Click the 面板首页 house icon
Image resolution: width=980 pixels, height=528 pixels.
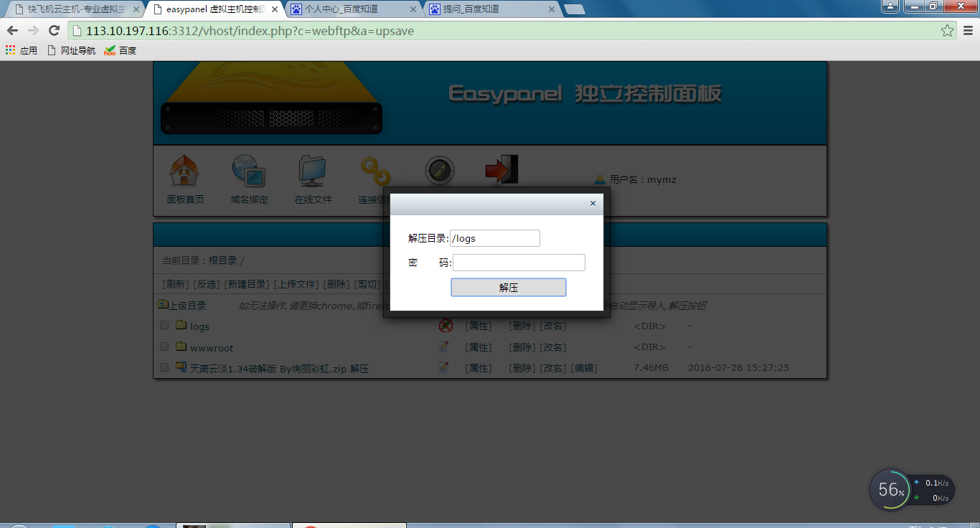184,171
